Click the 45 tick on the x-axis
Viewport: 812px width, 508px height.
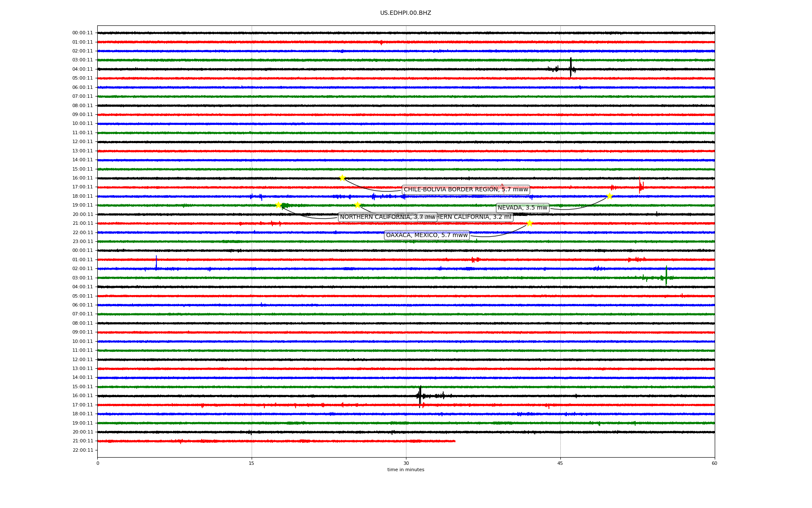click(560, 463)
